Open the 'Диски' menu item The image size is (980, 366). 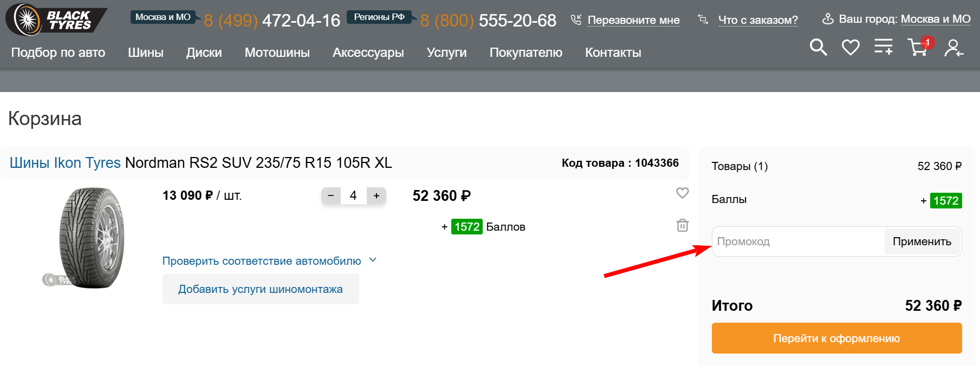click(x=204, y=53)
